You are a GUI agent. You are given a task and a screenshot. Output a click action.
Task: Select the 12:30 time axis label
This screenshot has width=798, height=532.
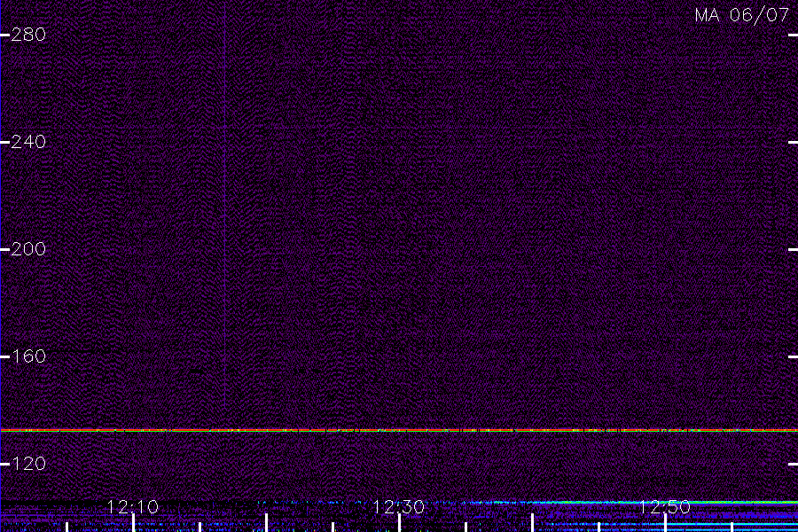coord(398,507)
